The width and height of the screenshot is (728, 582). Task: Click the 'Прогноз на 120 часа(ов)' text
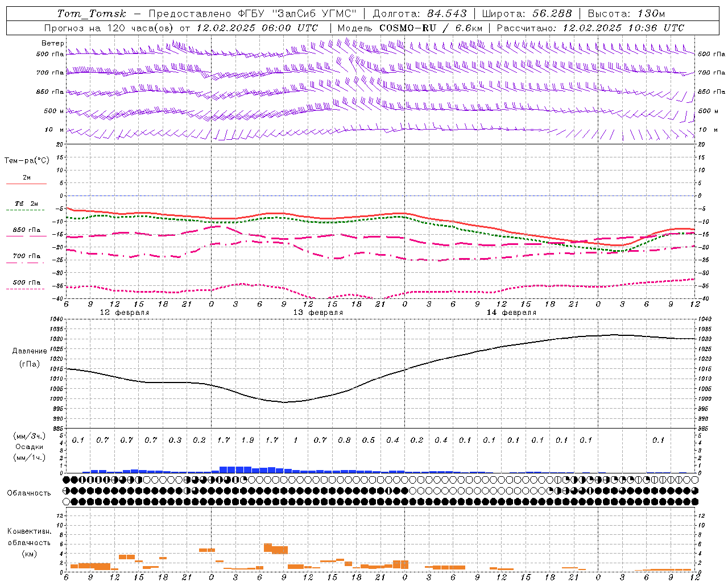109,28
